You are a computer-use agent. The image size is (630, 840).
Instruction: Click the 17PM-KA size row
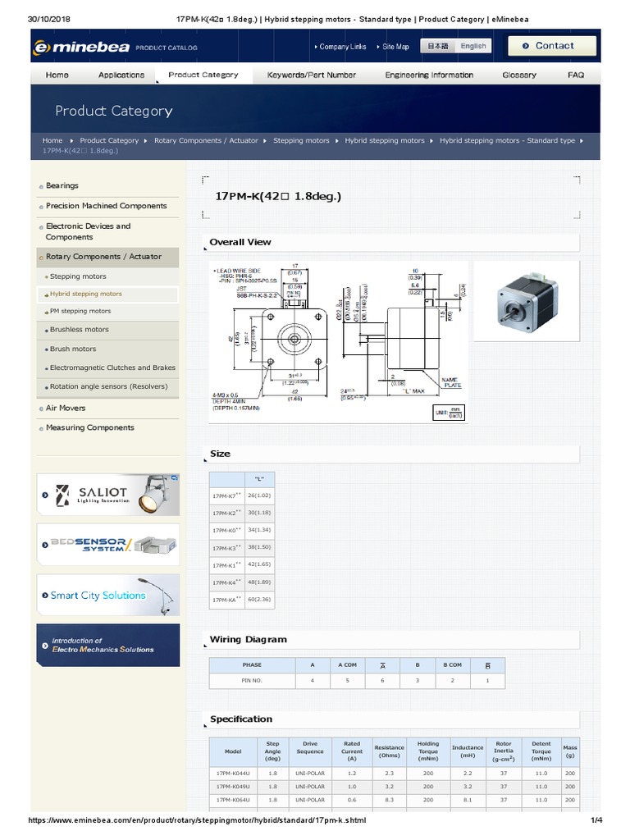(x=242, y=600)
